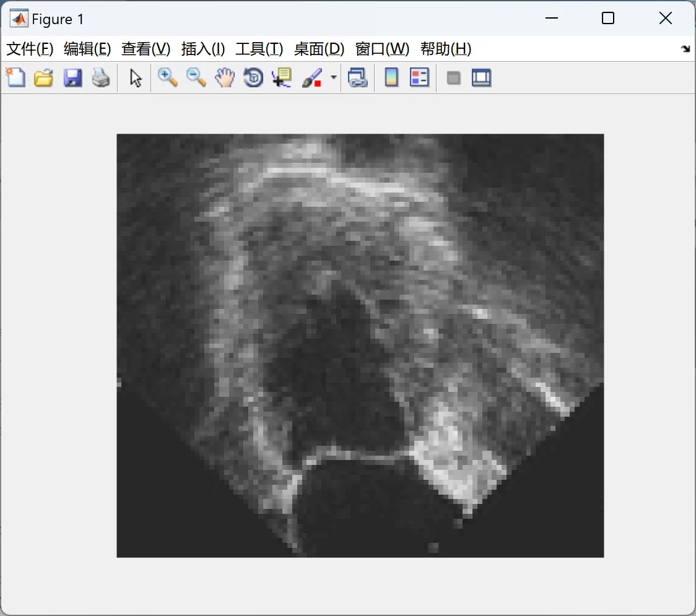Click the MATLAB logo in the title bar
This screenshot has height=616, width=696.
(19, 18)
